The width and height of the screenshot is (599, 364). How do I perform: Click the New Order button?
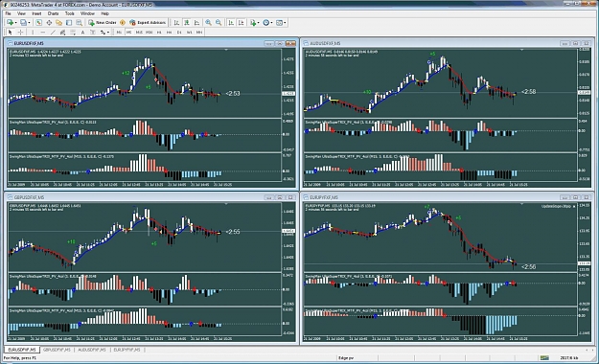point(103,23)
